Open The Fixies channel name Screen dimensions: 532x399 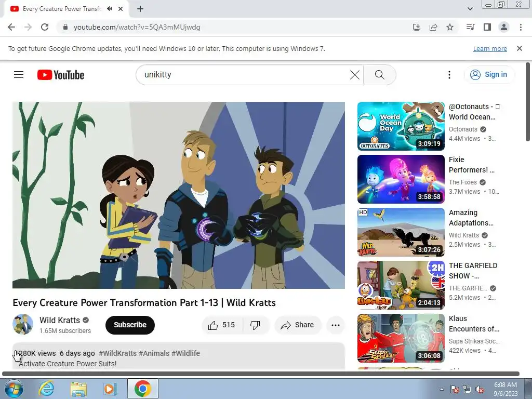[463, 182]
